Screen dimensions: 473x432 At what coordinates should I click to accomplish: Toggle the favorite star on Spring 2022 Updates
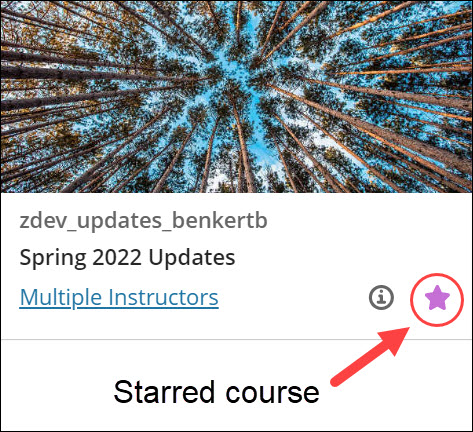(437, 298)
